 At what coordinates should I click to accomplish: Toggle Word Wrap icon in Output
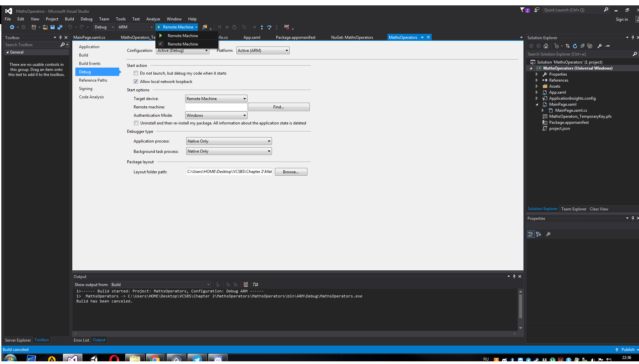(256, 284)
